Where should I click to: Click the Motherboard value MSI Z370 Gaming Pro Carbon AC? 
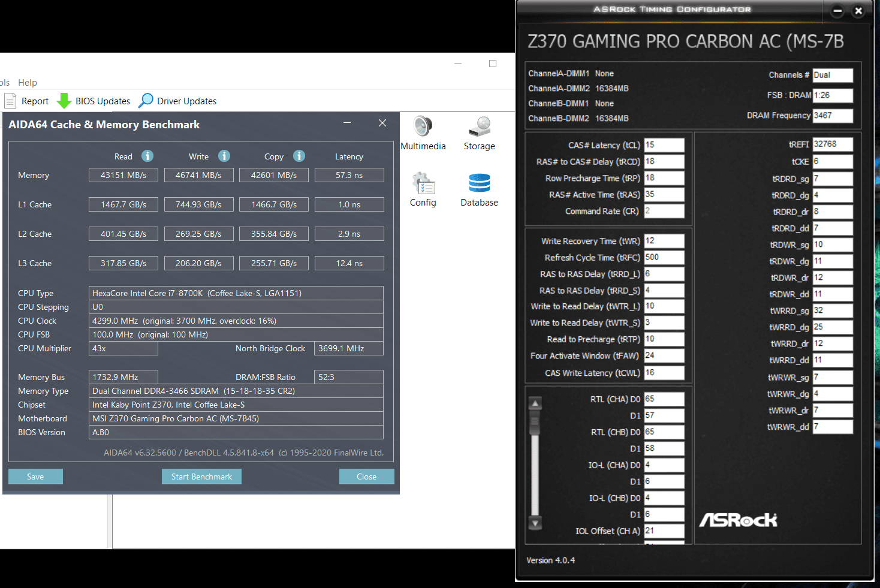[236, 418]
